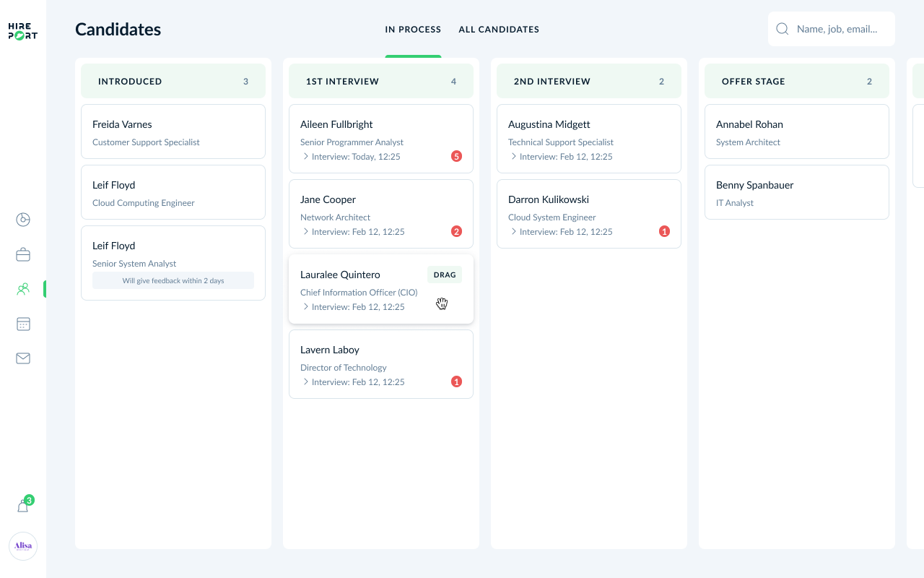Image resolution: width=924 pixels, height=578 pixels.
Task: Open the red indicator on Darron Kulikowski's card
Action: (664, 231)
